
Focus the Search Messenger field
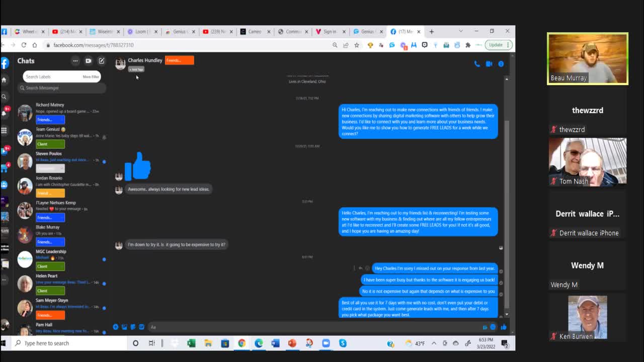pos(62,88)
